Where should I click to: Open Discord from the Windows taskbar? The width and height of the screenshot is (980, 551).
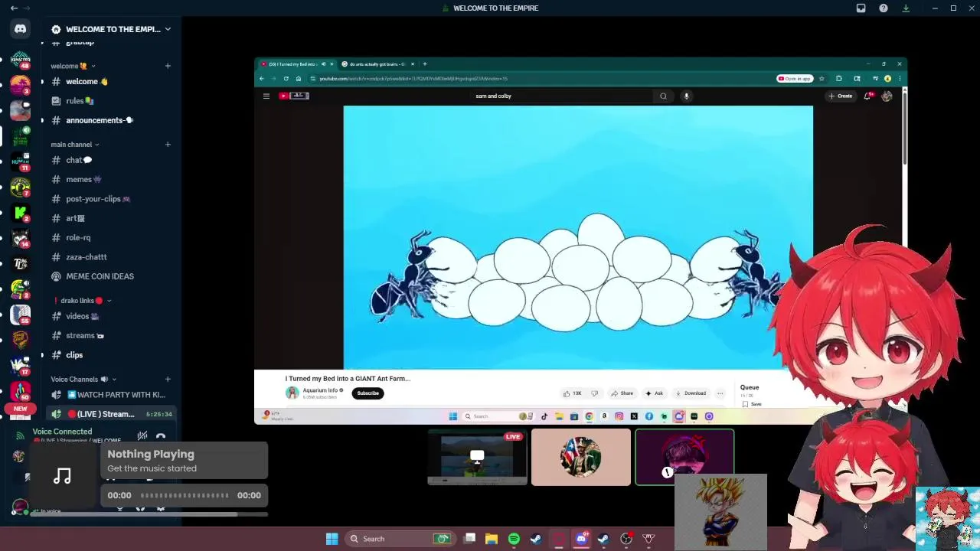(x=581, y=539)
